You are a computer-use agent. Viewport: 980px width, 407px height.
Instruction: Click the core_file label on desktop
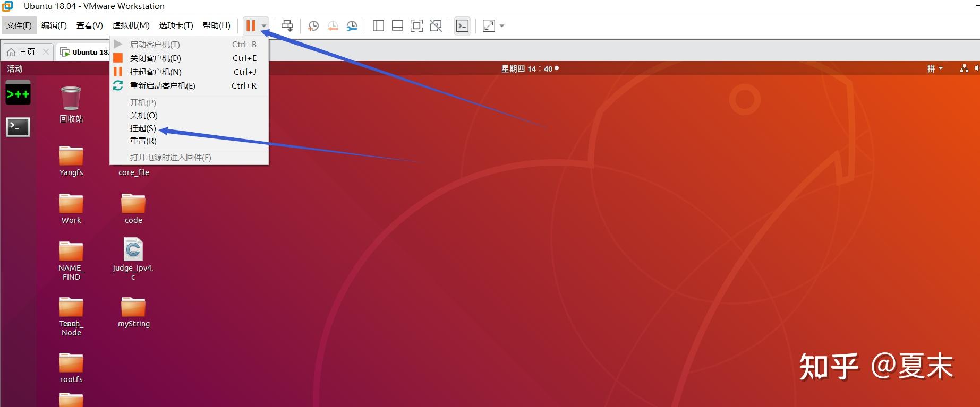click(x=134, y=172)
